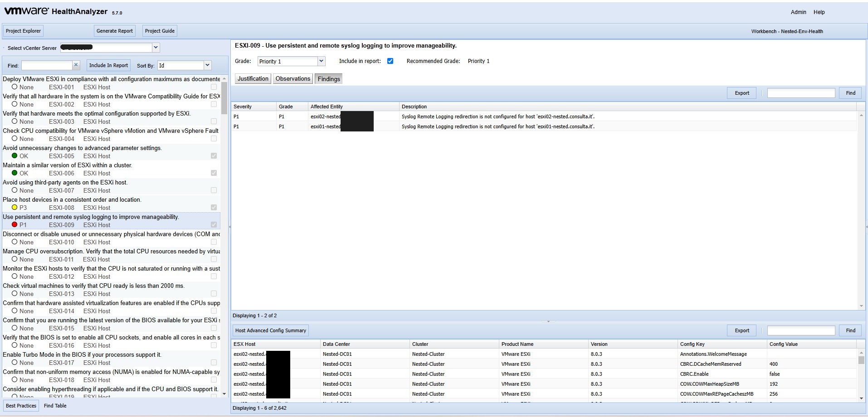Viewport: 868px width, 417px height.
Task: Toggle the report checkbox on ESXI-010 row
Action: point(214,242)
